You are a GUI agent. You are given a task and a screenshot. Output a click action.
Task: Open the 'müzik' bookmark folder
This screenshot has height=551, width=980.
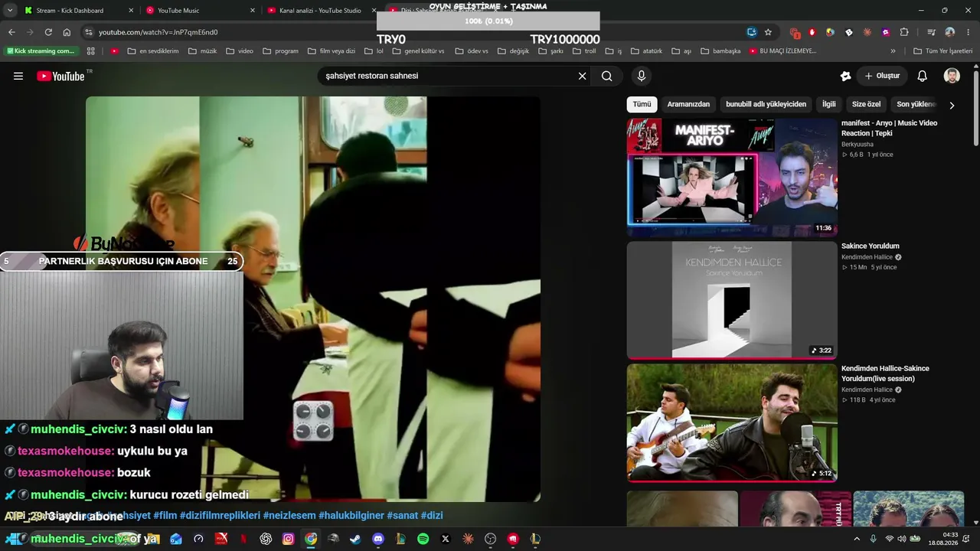coord(203,51)
